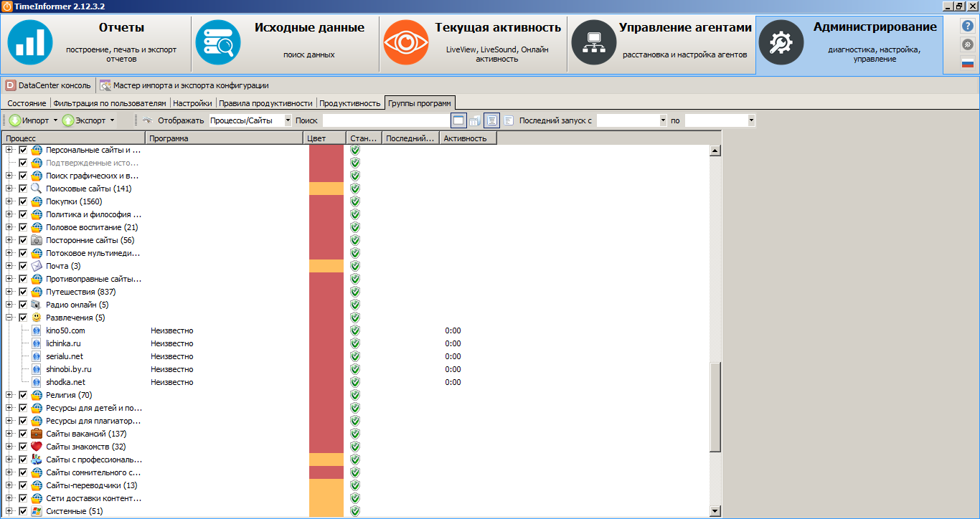980x519 pixels.
Task: Open the Последний запуск с date dropdown
Action: [663, 120]
